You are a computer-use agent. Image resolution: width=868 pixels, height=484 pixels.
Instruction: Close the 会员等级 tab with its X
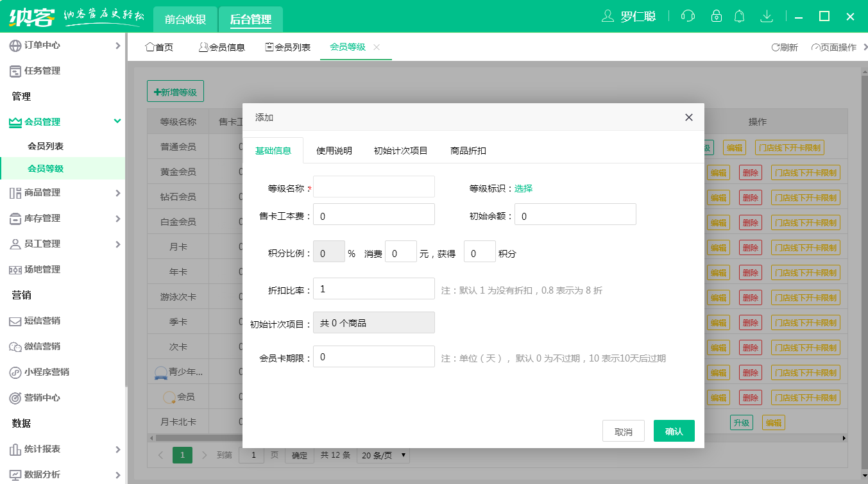pyautogui.click(x=377, y=47)
